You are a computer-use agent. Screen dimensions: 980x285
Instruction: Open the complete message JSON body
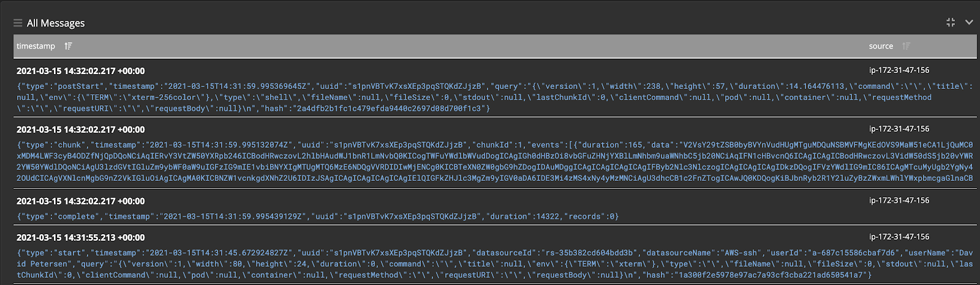click(x=318, y=216)
